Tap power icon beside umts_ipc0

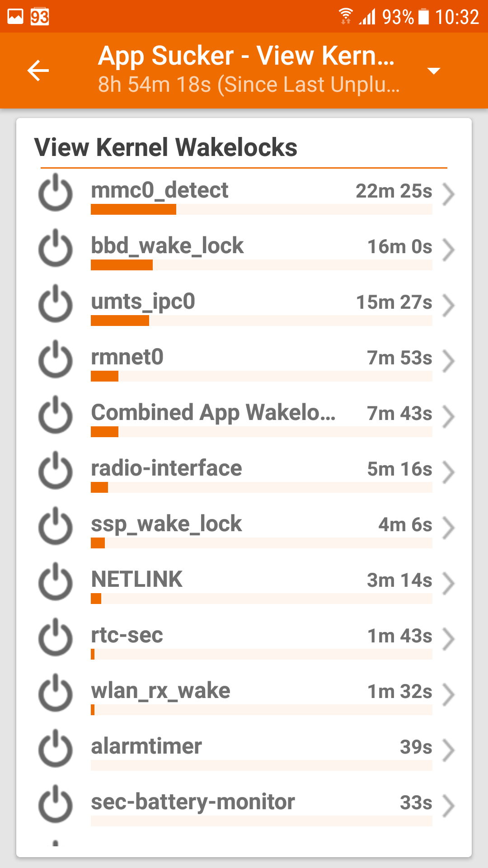56,304
